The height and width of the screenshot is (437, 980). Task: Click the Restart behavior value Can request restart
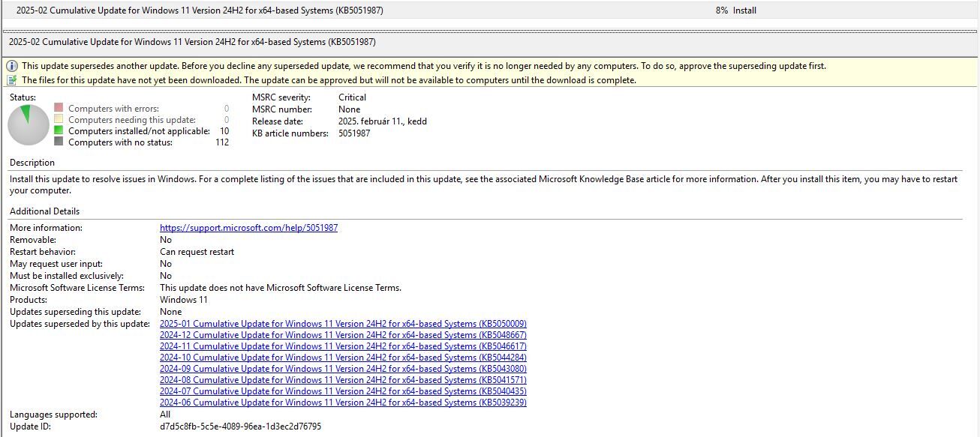tap(197, 252)
